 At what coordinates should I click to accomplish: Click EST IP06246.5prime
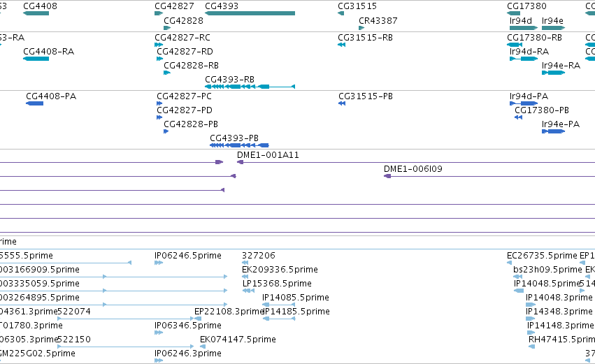coord(188,256)
